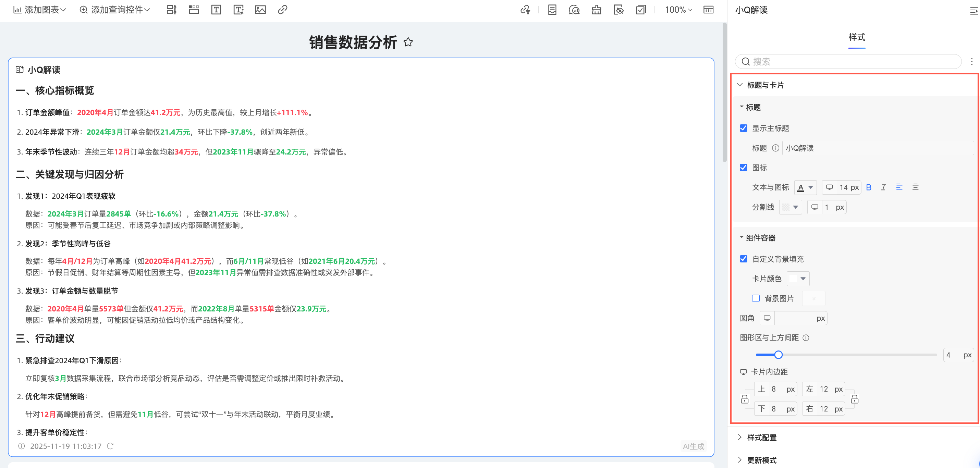Enable the 背景图片 checkbox
This screenshot has width=980, height=468.
(756, 298)
